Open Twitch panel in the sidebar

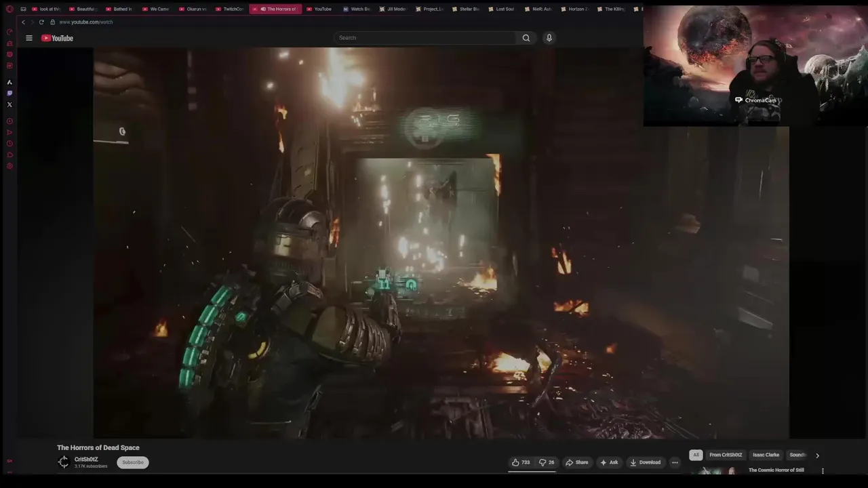click(9, 93)
